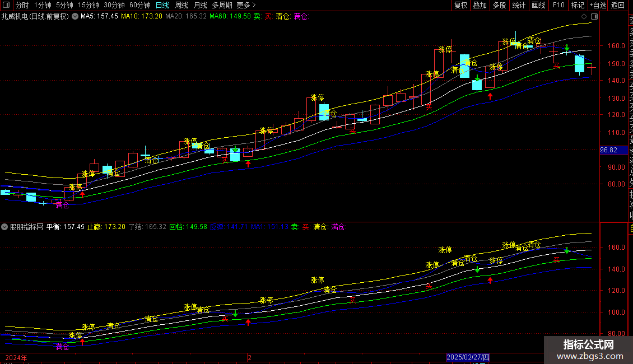
Task: Toggle the right info panel icon
Action: (594, 17)
